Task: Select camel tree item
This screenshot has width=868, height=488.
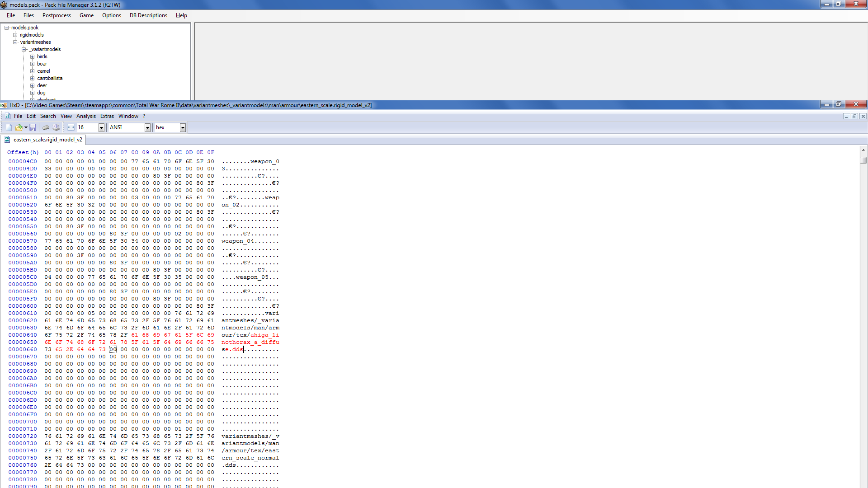Action: pos(43,71)
